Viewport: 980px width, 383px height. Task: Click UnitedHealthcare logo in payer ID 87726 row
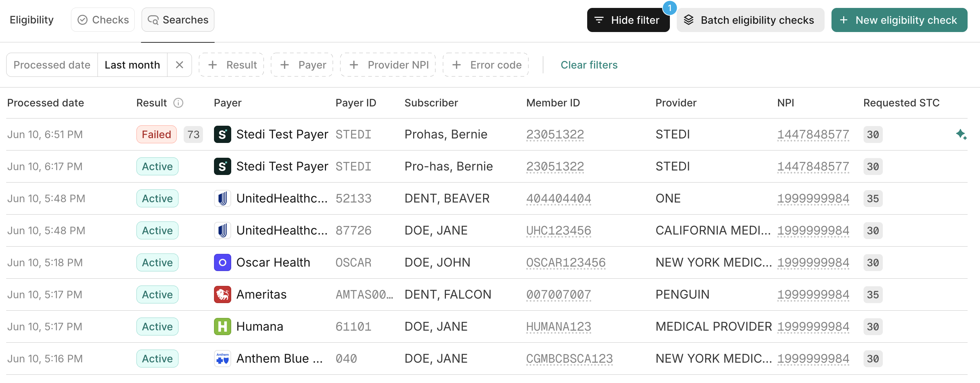tap(223, 230)
